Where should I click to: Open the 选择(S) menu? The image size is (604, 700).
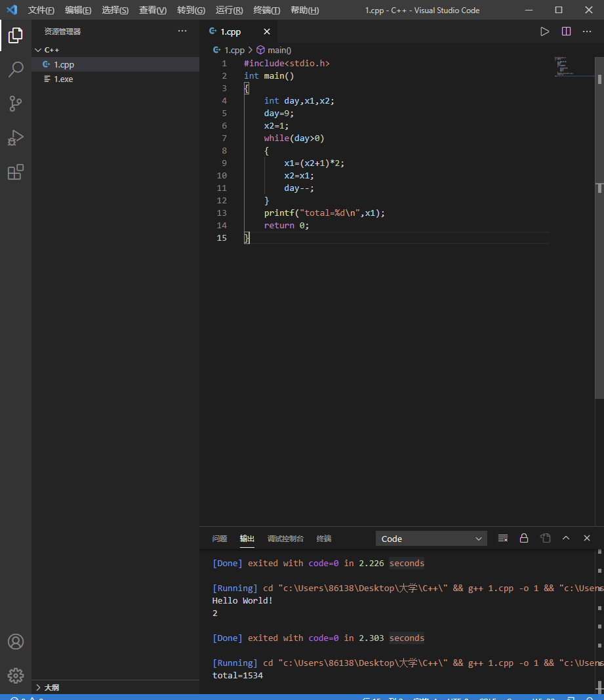(115, 10)
